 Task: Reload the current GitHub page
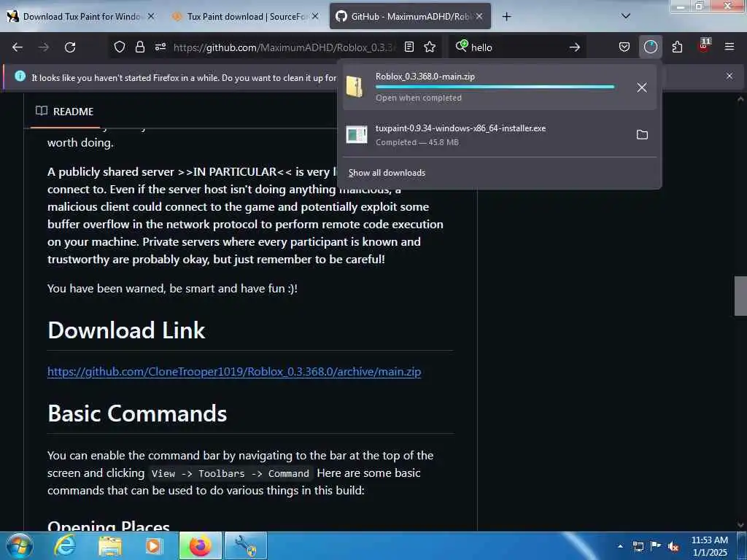click(70, 47)
